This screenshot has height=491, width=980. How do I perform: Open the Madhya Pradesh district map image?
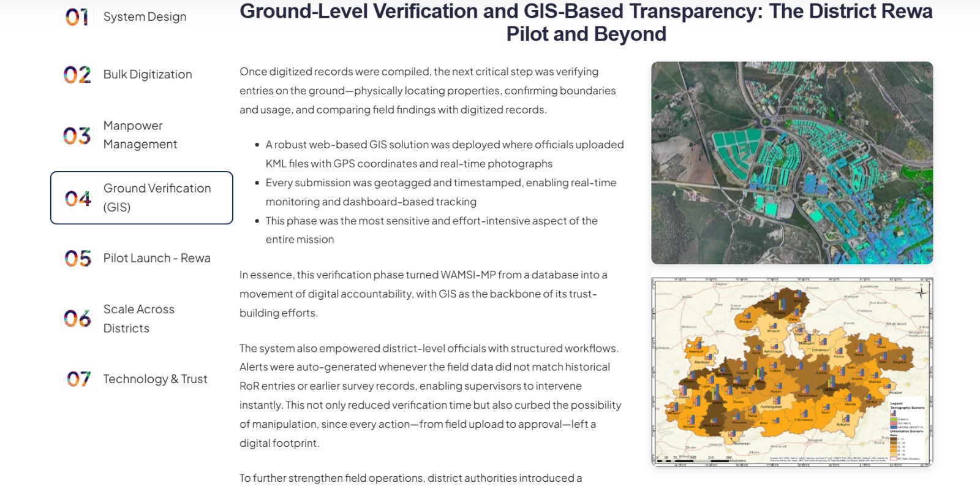tap(791, 372)
